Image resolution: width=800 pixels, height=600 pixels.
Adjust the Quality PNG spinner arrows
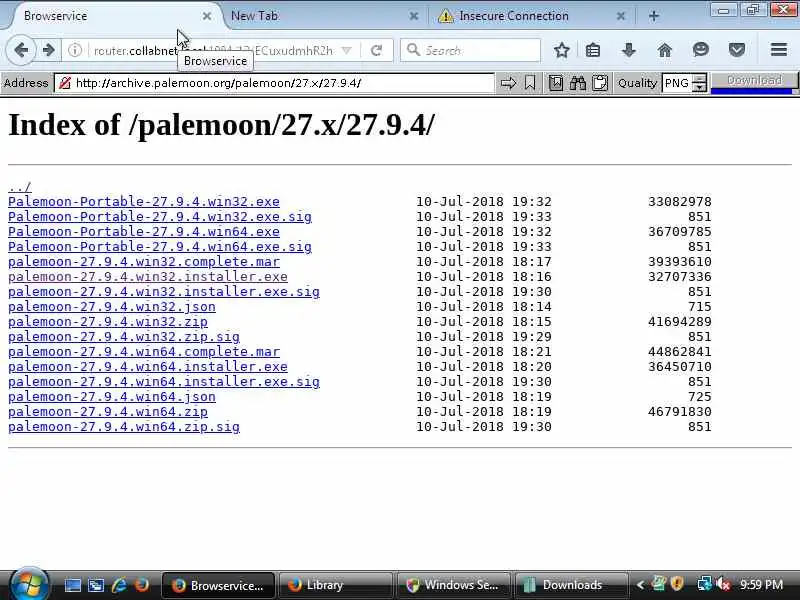(x=700, y=83)
